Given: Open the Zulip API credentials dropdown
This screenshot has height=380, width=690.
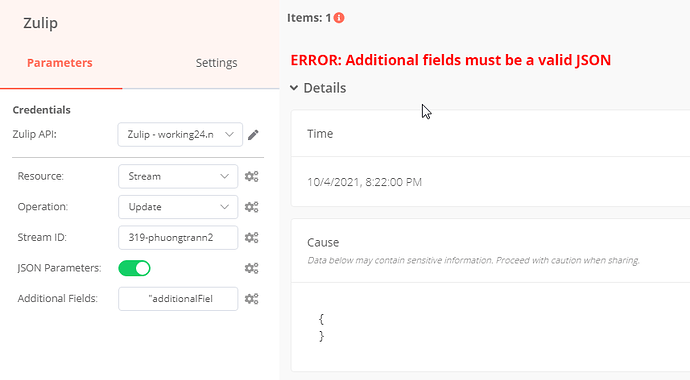Looking at the screenshot, I should pos(180,135).
